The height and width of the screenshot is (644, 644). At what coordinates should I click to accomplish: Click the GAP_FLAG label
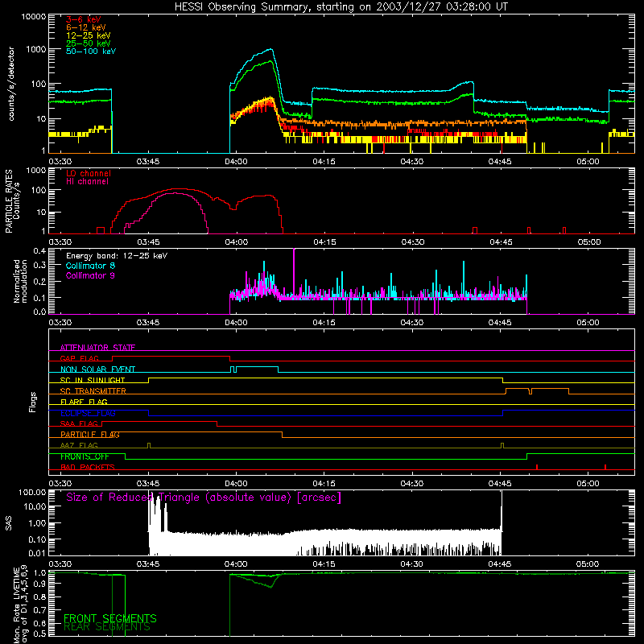79,358
